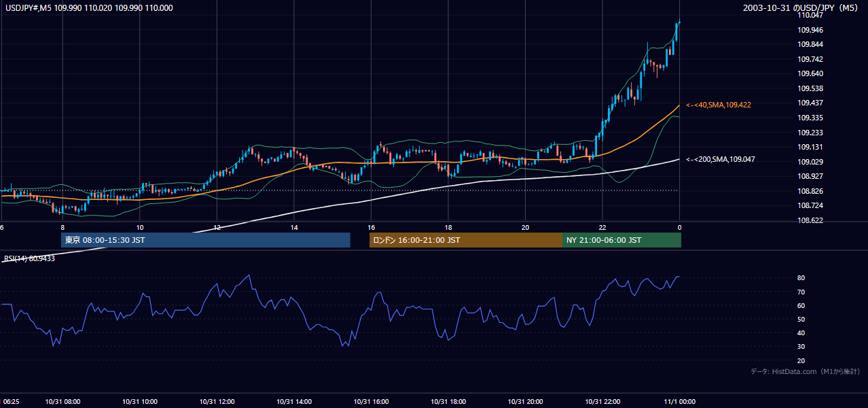Click the ロンドン 16:00-21:00 JST session bar
The image size is (868, 408).
pos(465,240)
